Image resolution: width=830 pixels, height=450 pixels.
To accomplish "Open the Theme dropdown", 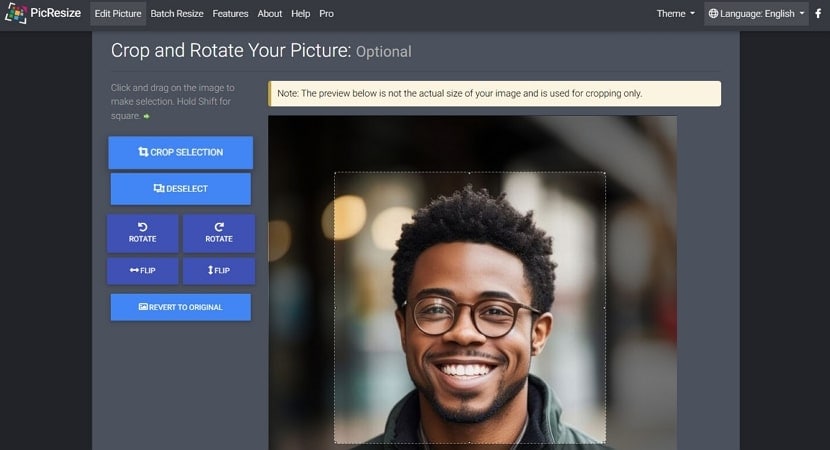I will (675, 14).
